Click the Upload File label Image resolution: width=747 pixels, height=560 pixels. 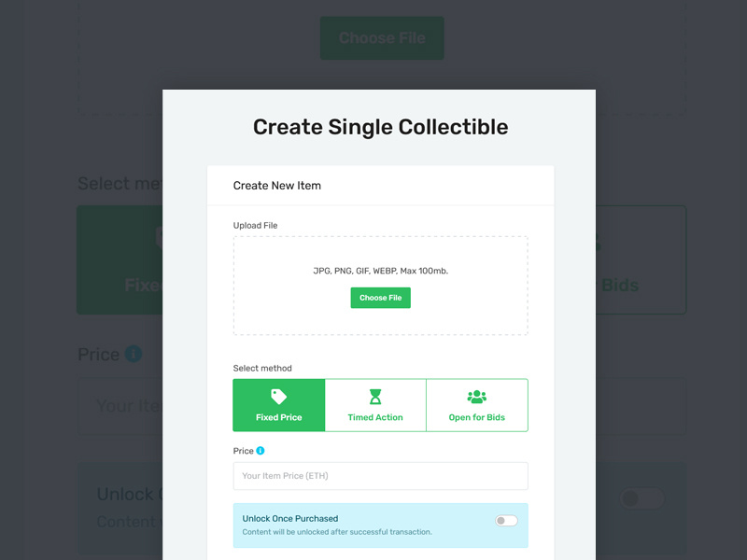click(x=255, y=225)
